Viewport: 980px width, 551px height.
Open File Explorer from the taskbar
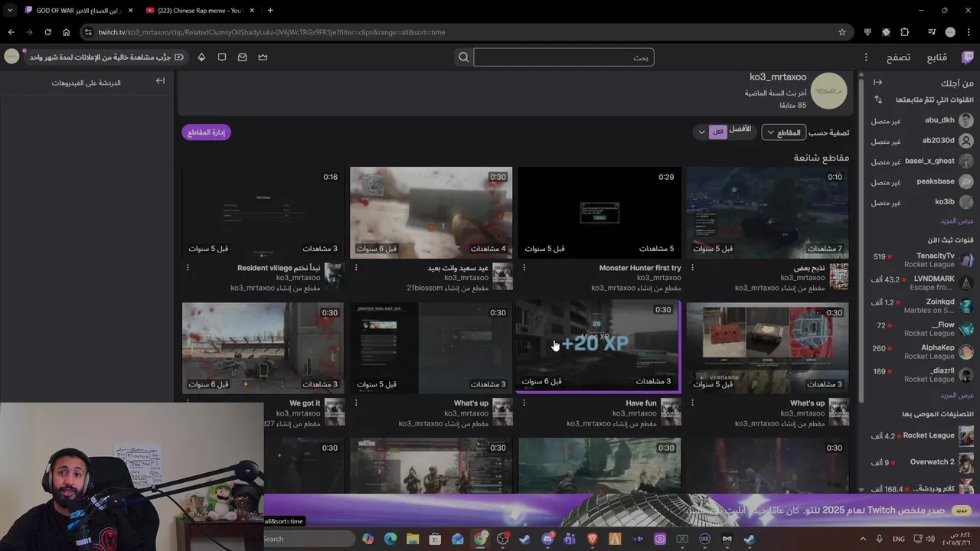pyautogui.click(x=413, y=539)
